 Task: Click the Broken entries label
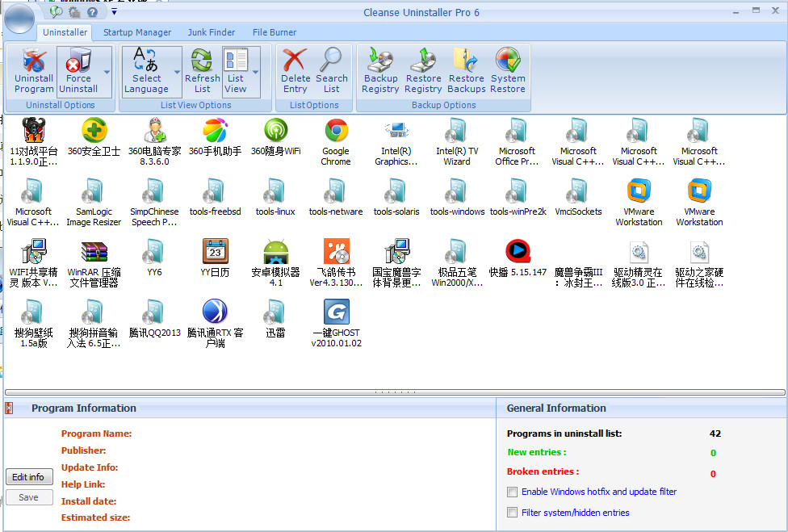pyautogui.click(x=543, y=471)
